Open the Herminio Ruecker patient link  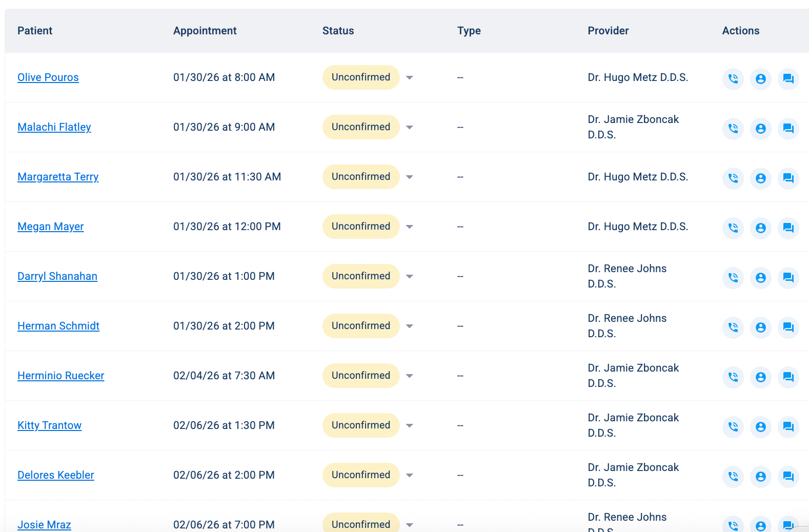click(61, 376)
